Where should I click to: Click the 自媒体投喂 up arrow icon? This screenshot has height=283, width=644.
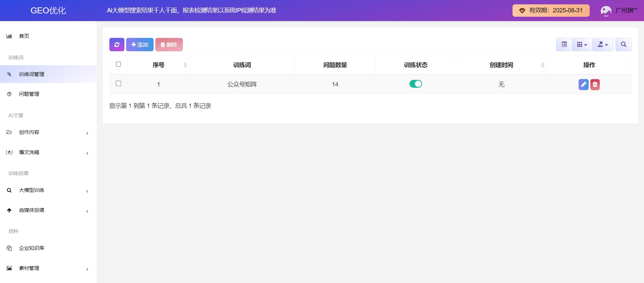(9, 210)
